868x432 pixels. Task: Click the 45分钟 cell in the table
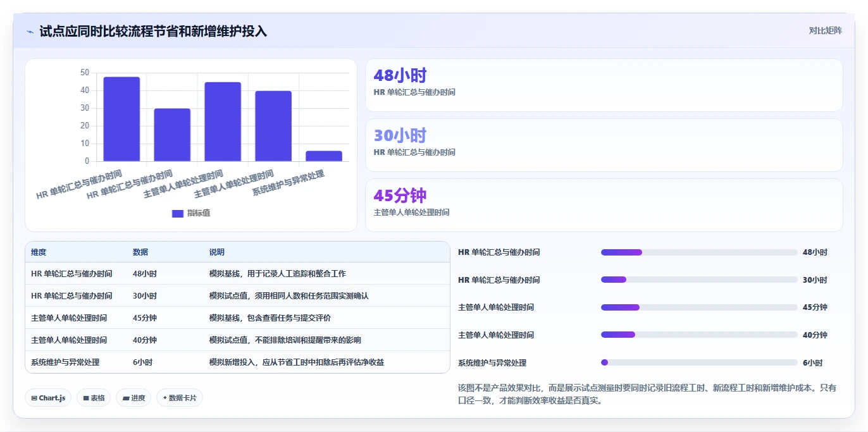pos(145,318)
